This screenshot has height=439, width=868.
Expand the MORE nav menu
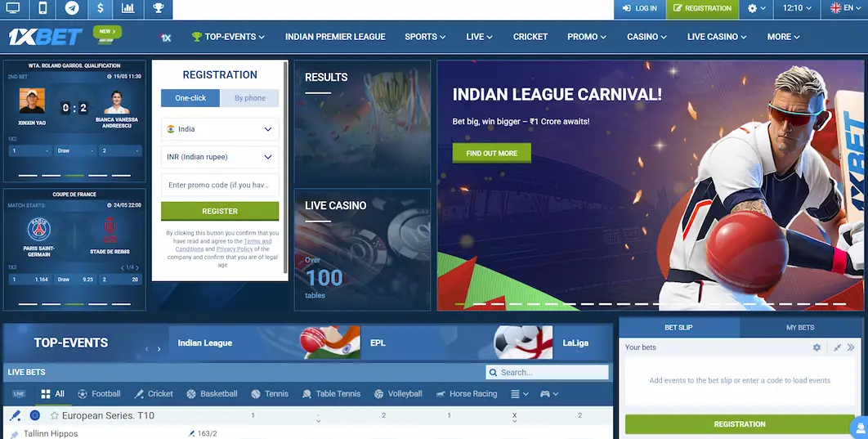[x=783, y=37]
